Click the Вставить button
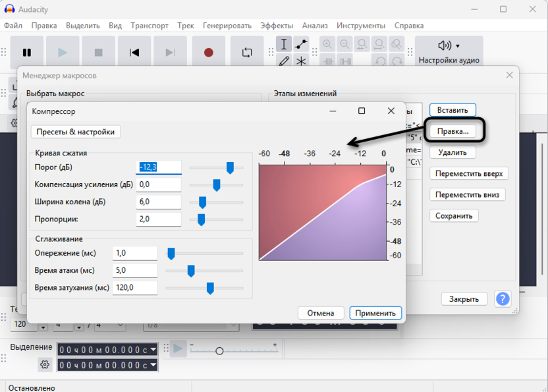Screen dimensions: 548x392 [452, 110]
